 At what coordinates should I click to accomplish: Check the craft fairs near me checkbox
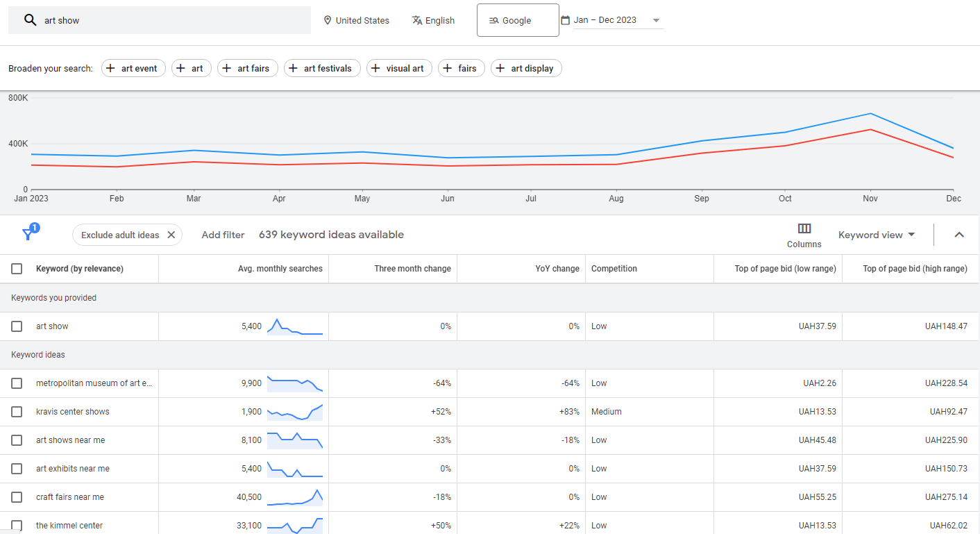[x=17, y=497]
